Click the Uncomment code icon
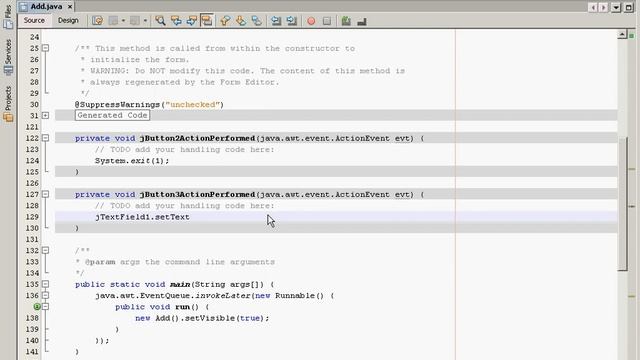Viewport: 640px width, 360px height. [x=362, y=21]
